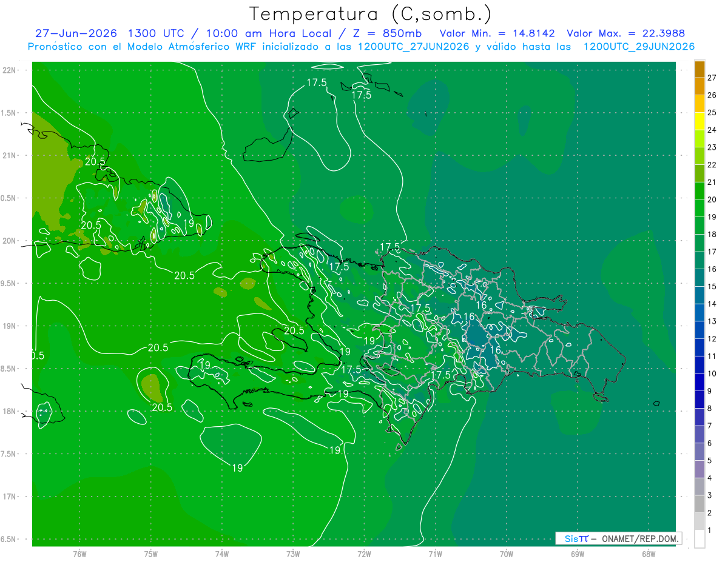Click the 73W longitude axis label
The height and width of the screenshot is (562, 728).
coord(293,554)
